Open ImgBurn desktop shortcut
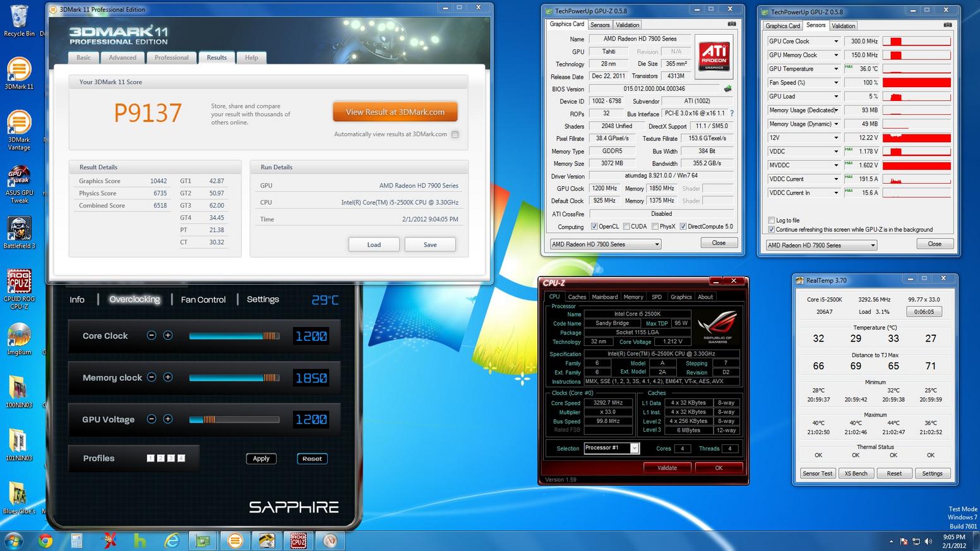Screen dimensions: 980x551 [x=19, y=340]
